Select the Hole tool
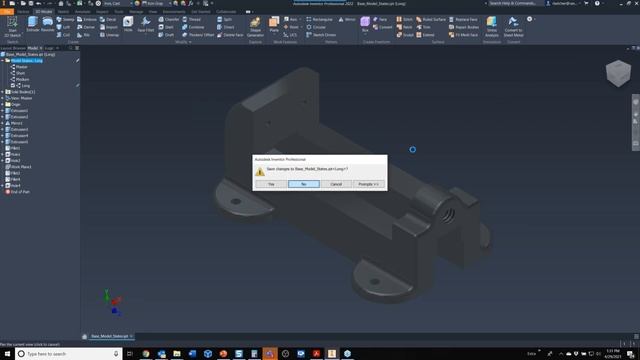Screen dimensions: 640x360 click(x=128, y=25)
